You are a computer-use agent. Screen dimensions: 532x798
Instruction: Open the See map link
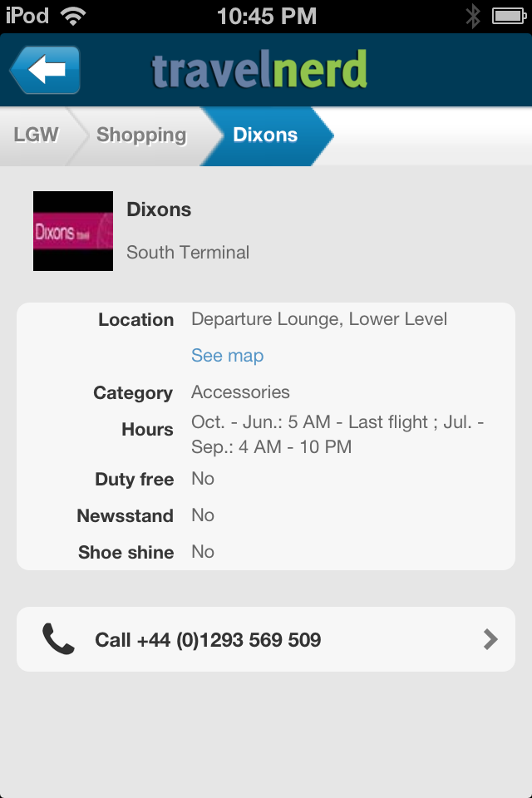226,355
